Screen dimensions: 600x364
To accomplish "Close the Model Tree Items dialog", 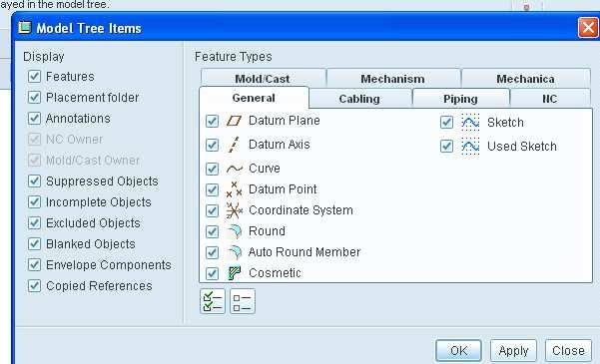I will (x=588, y=28).
